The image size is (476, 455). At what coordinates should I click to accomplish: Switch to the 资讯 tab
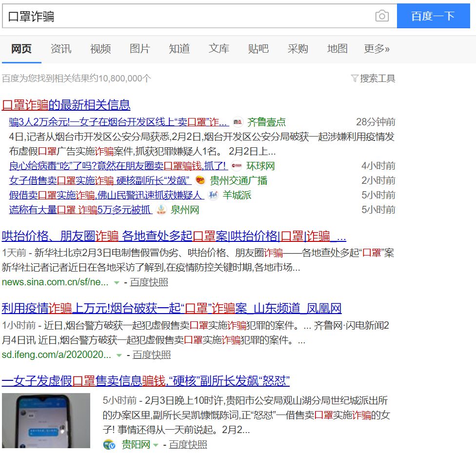click(60, 49)
